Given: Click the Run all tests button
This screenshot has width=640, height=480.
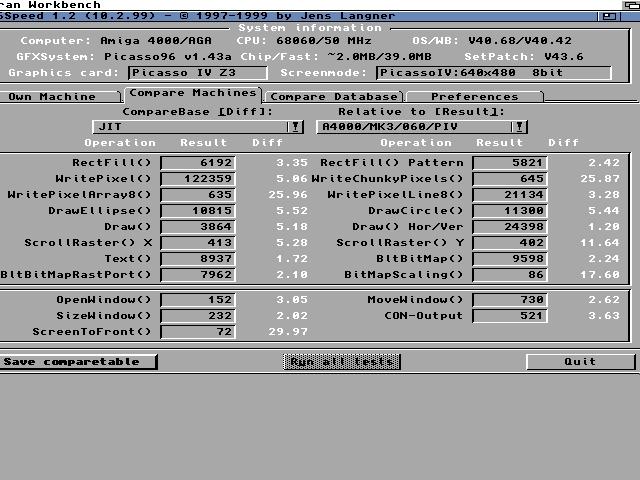Looking at the screenshot, I should coord(342,362).
